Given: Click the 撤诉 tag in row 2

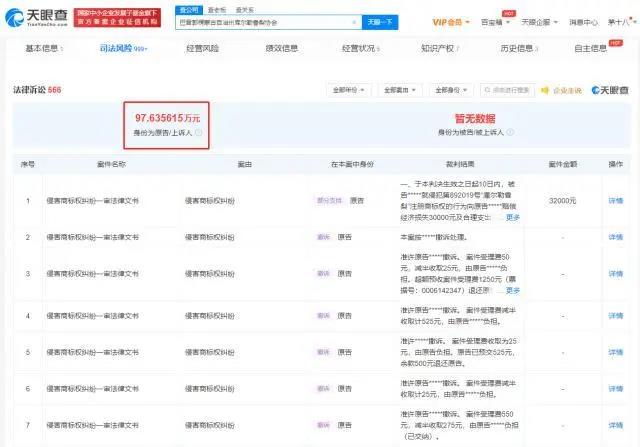Looking at the screenshot, I should click(323, 237).
